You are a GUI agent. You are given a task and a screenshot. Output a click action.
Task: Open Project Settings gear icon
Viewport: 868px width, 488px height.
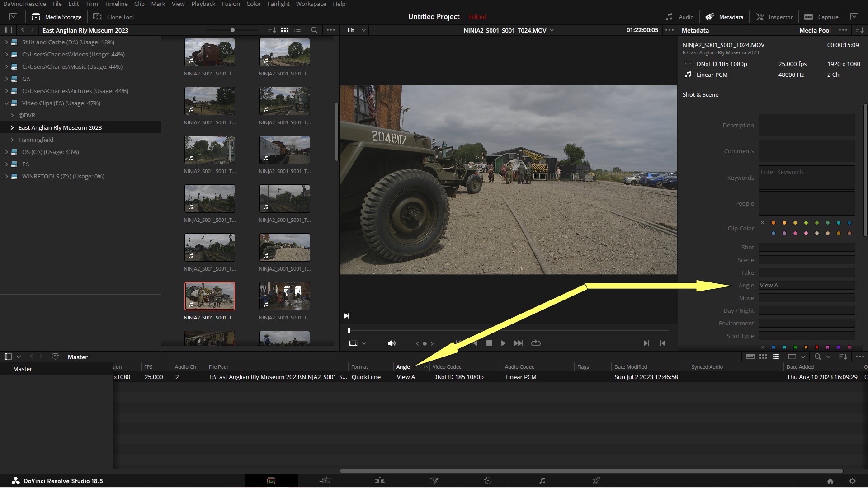852,481
